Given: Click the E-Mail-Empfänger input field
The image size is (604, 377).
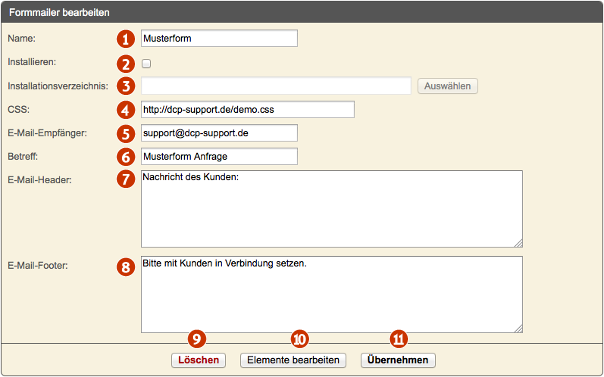Looking at the screenshot, I should (x=219, y=133).
